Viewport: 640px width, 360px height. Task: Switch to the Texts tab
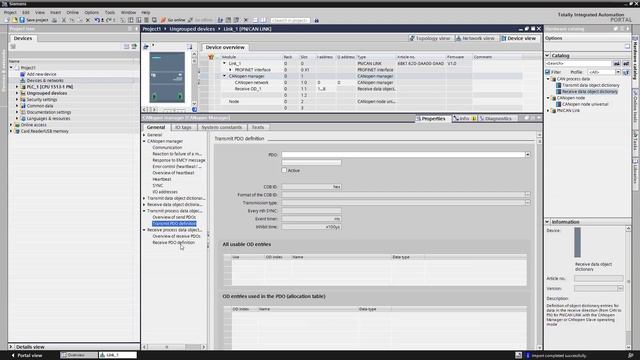tap(258, 127)
